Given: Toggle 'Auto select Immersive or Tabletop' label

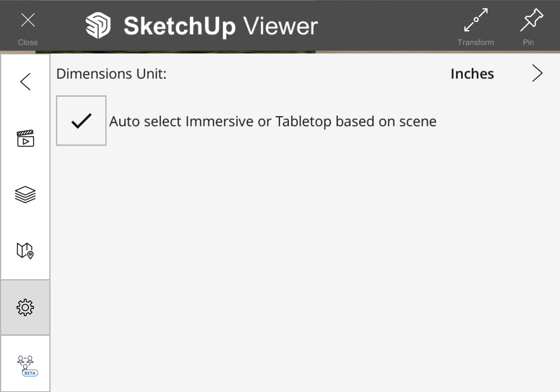Looking at the screenshot, I should (x=273, y=121).
